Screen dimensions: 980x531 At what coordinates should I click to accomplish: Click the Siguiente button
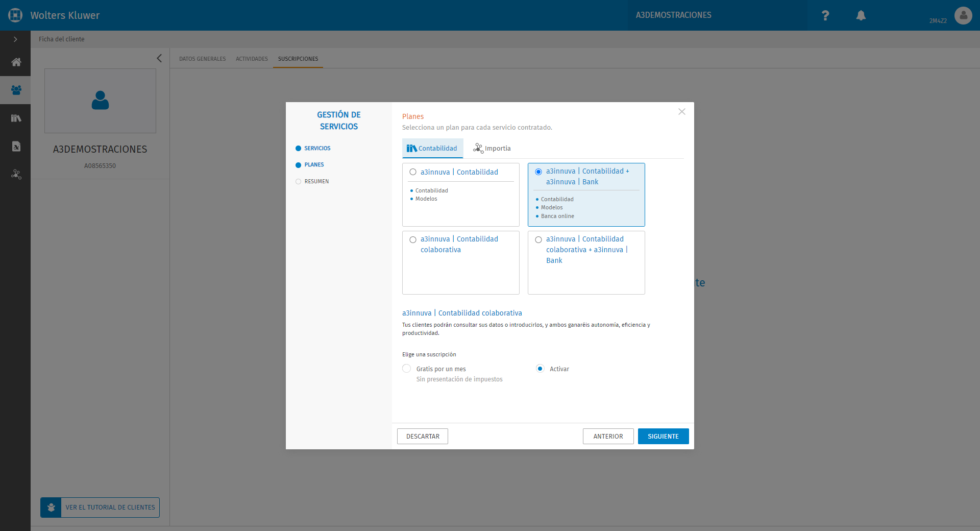(x=663, y=437)
